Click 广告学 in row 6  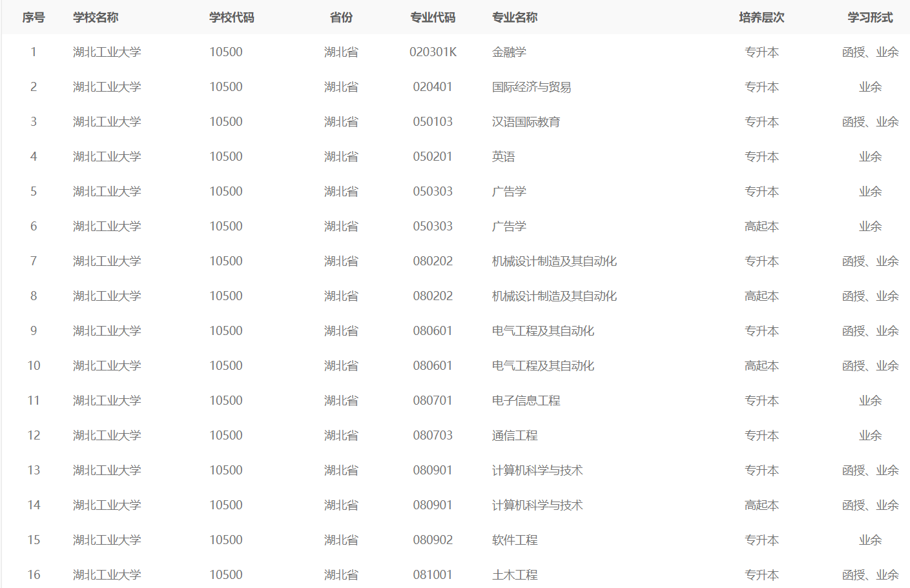(x=509, y=227)
